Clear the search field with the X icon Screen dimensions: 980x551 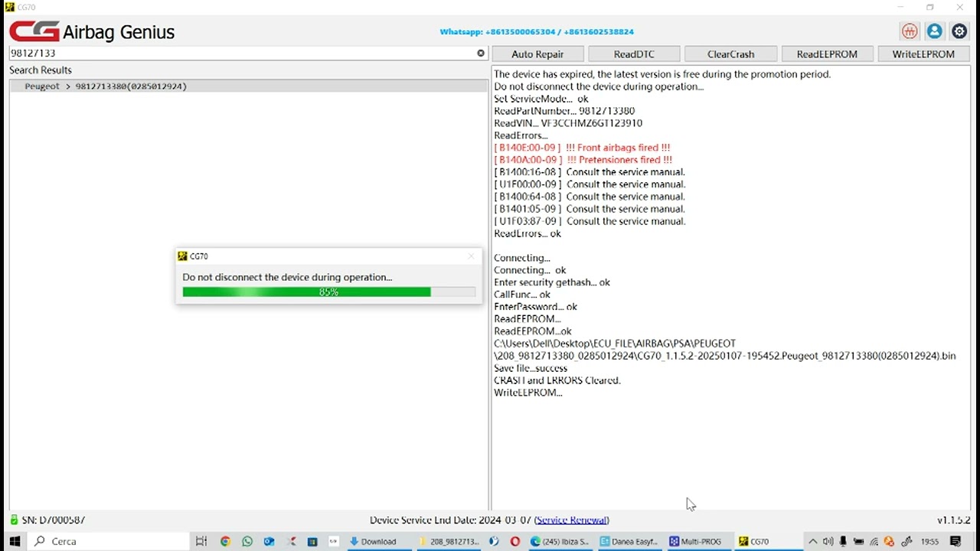481,53
